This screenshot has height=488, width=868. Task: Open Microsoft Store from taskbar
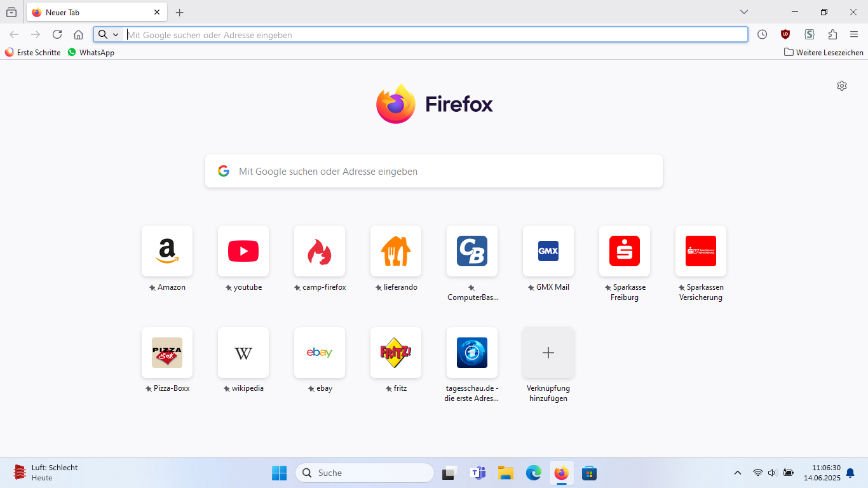589,473
